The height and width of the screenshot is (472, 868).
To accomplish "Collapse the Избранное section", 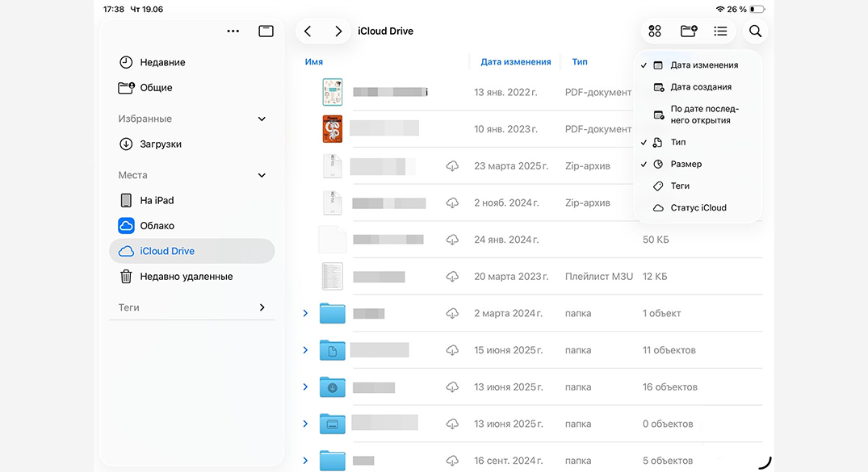I will coord(262,119).
